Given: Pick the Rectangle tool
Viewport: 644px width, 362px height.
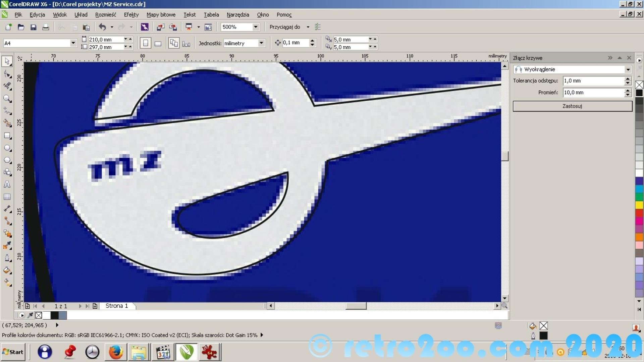Looking at the screenshot, I should (7, 136).
